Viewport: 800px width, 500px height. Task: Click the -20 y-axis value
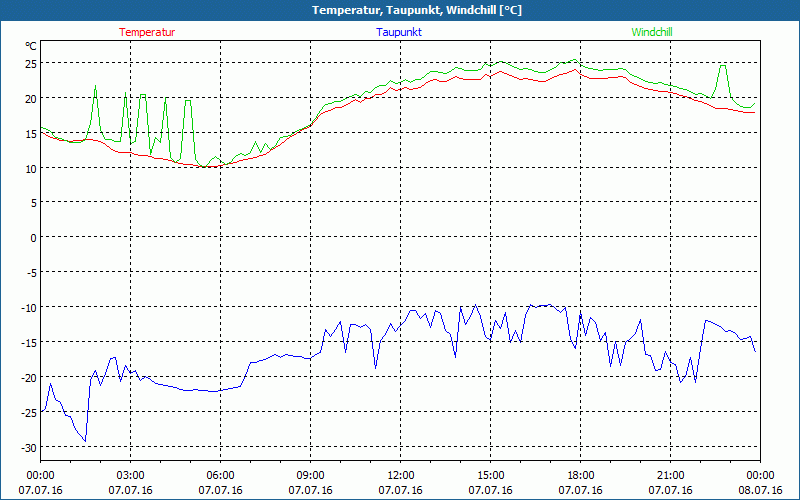point(29,378)
